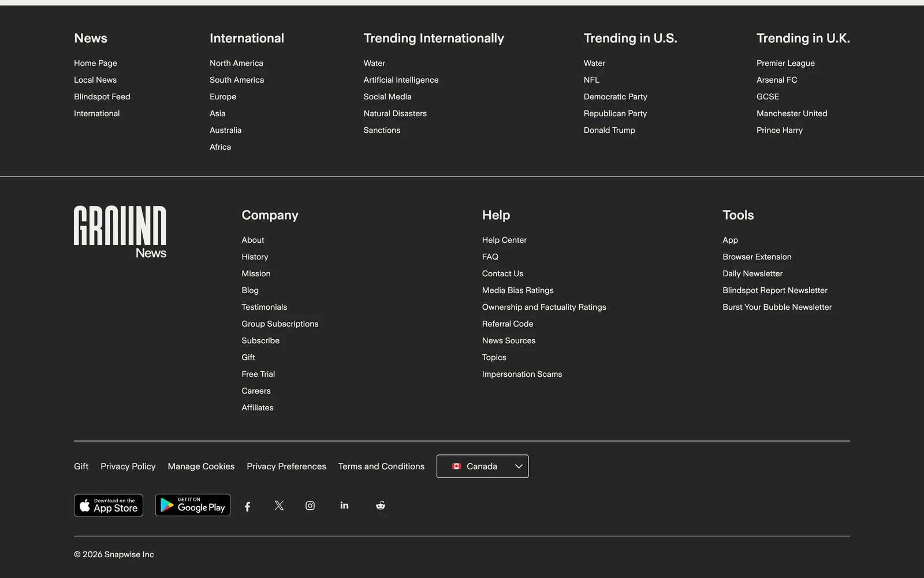This screenshot has width=924, height=578.
Task: Click the Ground News logo
Action: pos(120,232)
